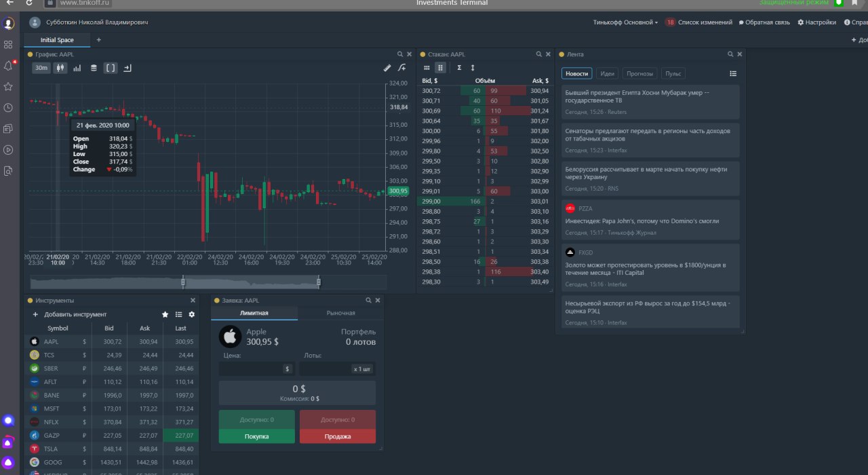
Task: Select the TSLA instrument row
Action: [113, 449]
